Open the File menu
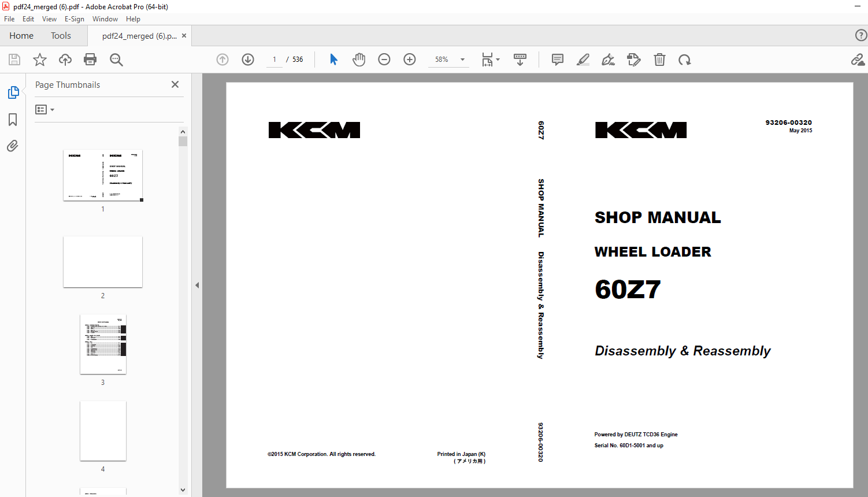Viewport: 868px width, 497px height. pyautogui.click(x=9, y=19)
